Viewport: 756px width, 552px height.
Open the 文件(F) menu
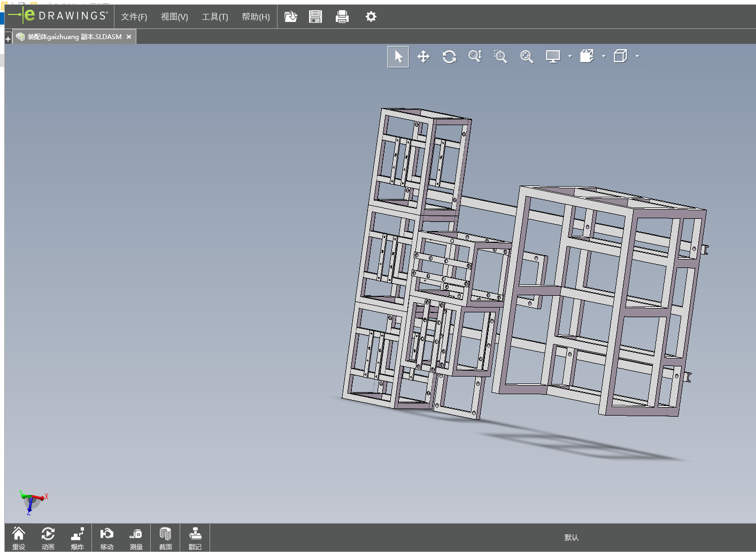click(134, 17)
